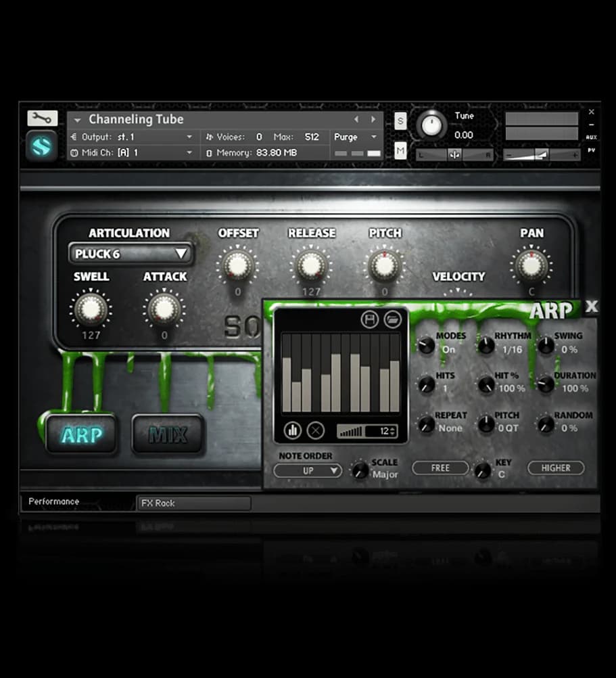Open the Note Order dropdown set to UP

click(308, 470)
